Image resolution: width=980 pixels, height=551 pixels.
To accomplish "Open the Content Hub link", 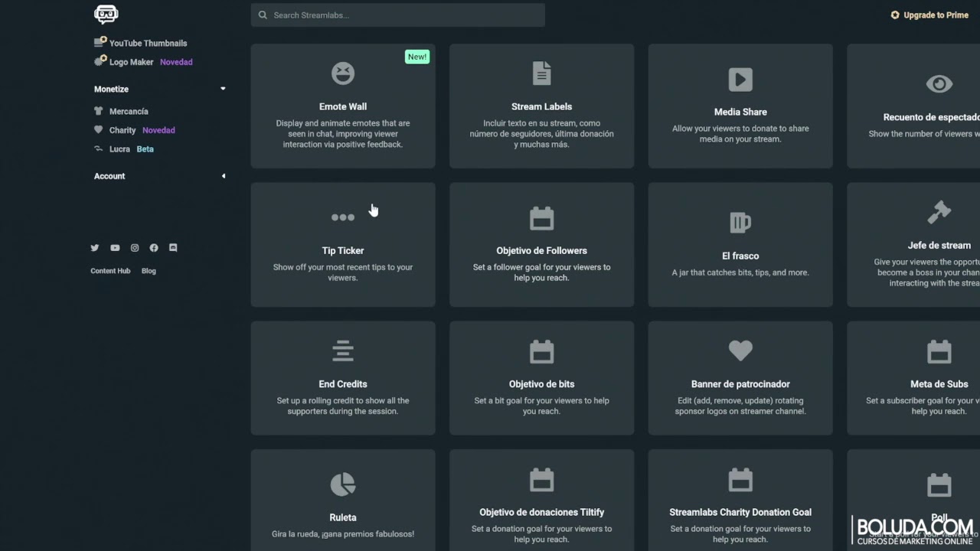I will (110, 271).
